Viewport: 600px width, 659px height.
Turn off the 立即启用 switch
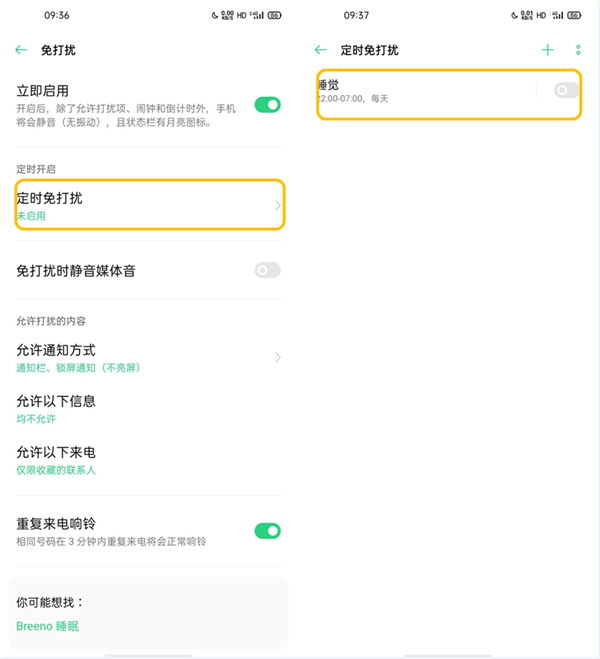(267, 104)
